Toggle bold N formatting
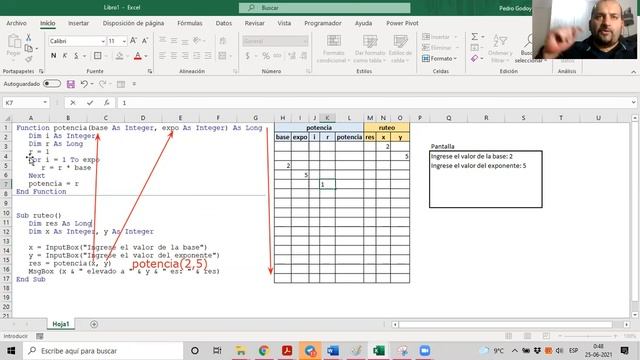640x360 pixels. click(53, 56)
